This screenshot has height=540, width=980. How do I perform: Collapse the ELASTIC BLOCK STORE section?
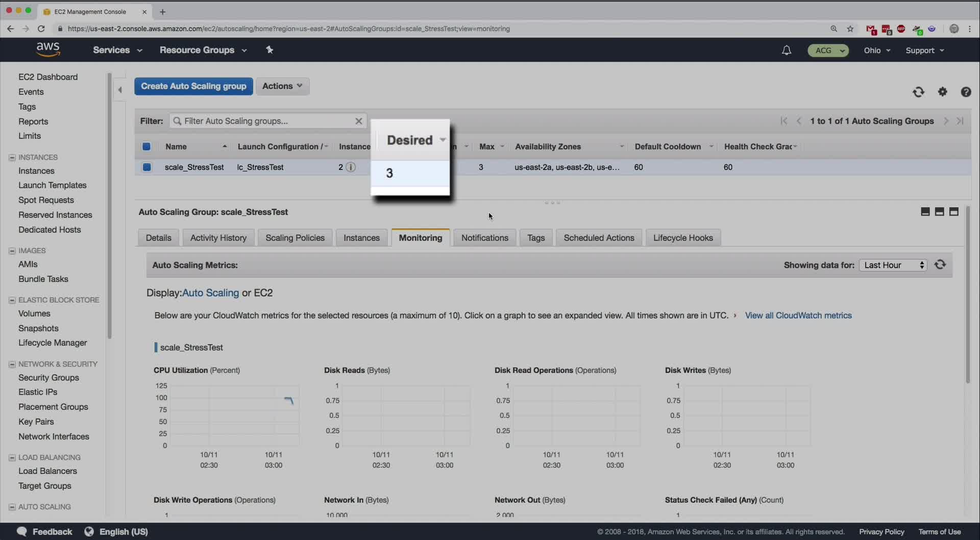[x=12, y=300]
